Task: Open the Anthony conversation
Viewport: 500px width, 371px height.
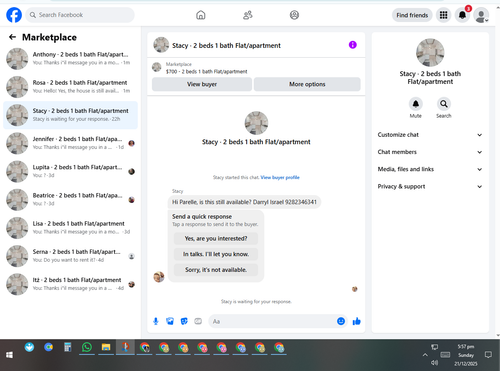Action: pos(70,59)
